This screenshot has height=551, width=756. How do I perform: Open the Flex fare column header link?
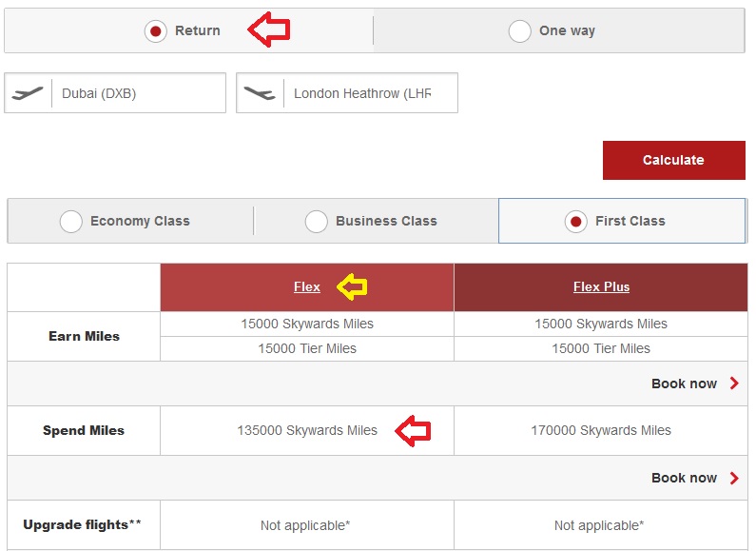307,286
